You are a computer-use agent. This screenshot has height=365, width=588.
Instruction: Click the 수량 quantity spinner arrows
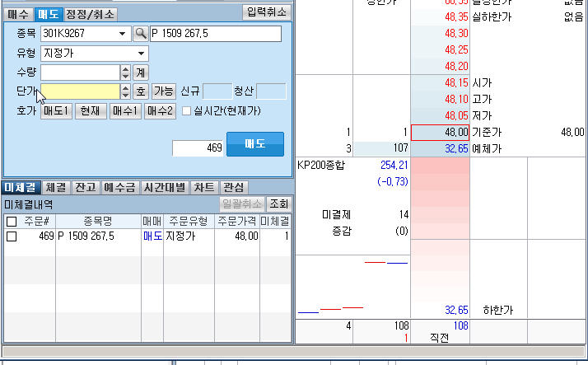[x=125, y=73]
